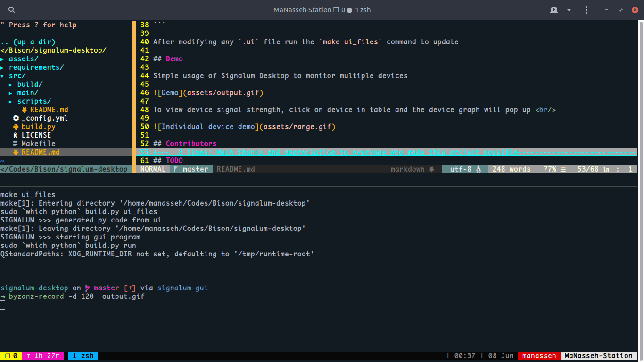
Task: Click the '08 Jun' date in tmux bar
Action: point(501,356)
